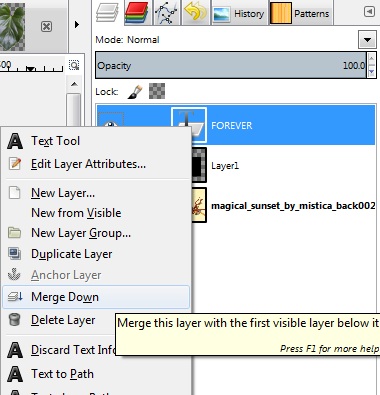
Task: Open the Undo History arrow tab
Action: point(195,13)
